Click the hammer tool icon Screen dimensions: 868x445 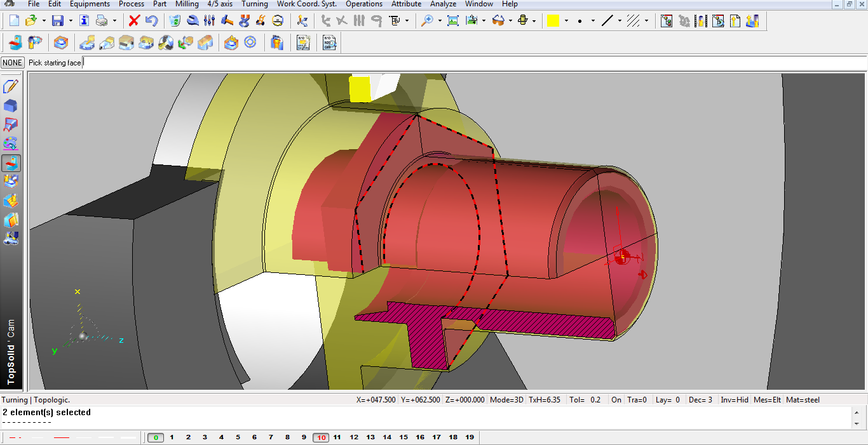[227, 21]
